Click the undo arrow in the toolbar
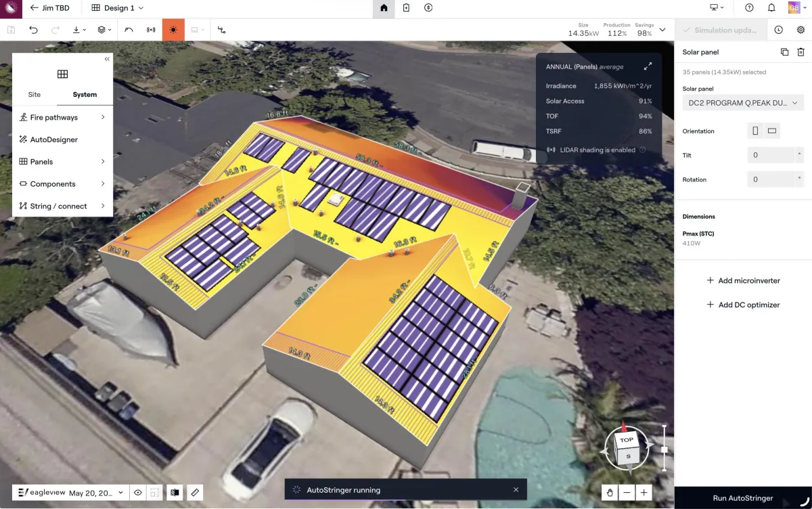 pyautogui.click(x=33, y=30)
